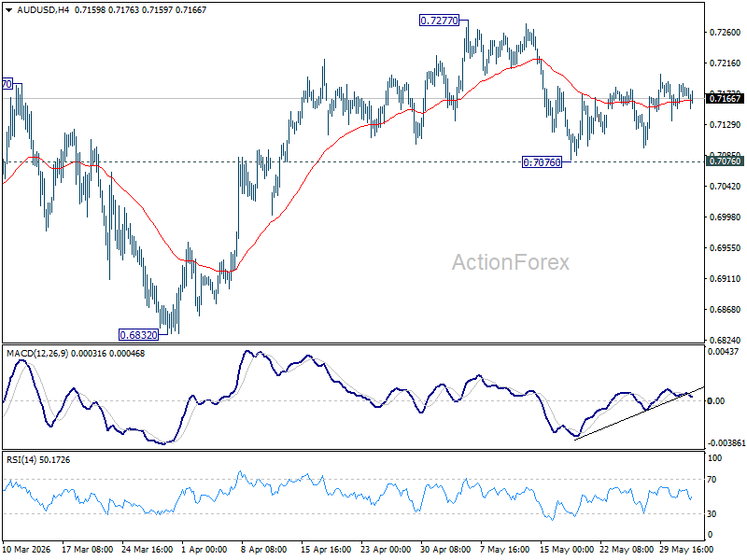Viewport: 747px width, 560px height.
Task: Select the 22 May 08:00 time label
Action: [627, 550]
